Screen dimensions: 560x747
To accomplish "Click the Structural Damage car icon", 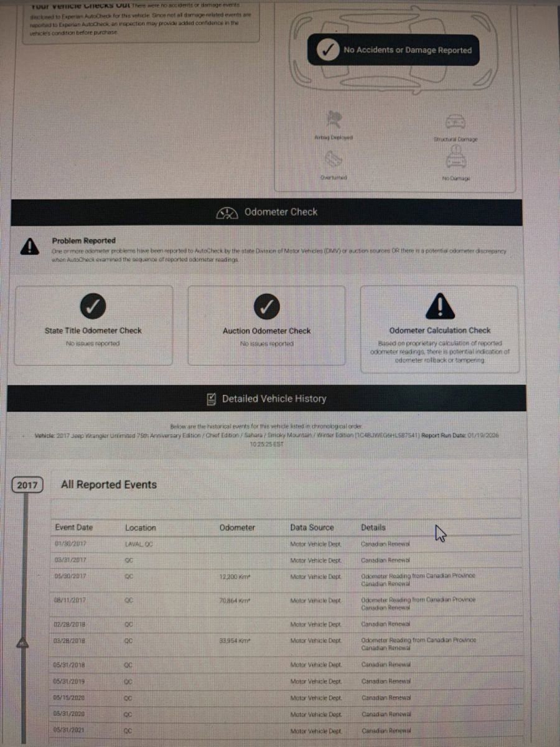I will point(455,121).
